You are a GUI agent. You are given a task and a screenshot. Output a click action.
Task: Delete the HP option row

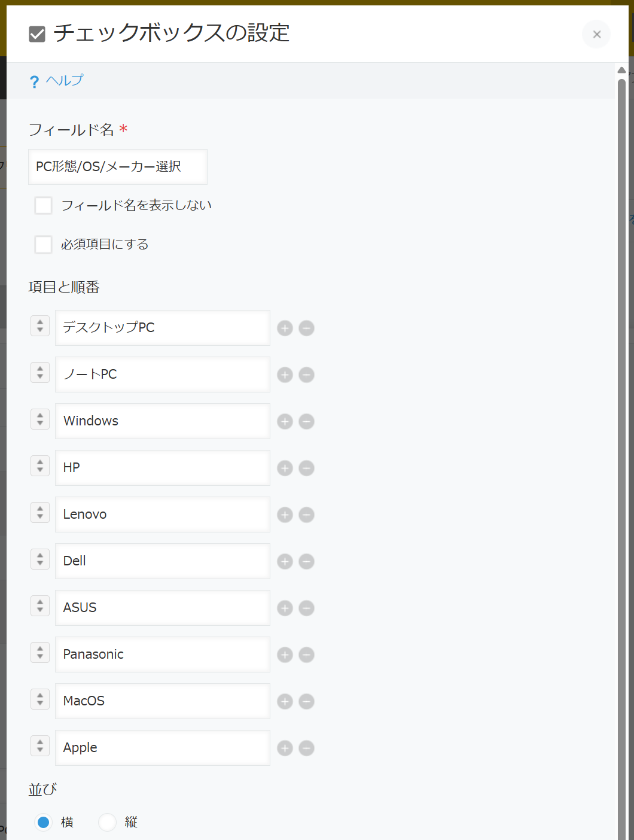point(306,468)
